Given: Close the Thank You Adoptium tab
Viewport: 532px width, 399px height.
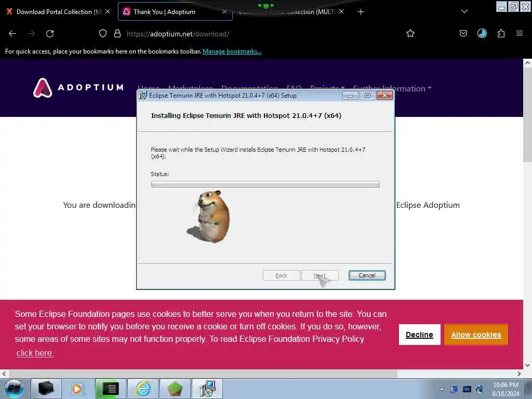Looking at the screenshot, I should pos(224,11).
